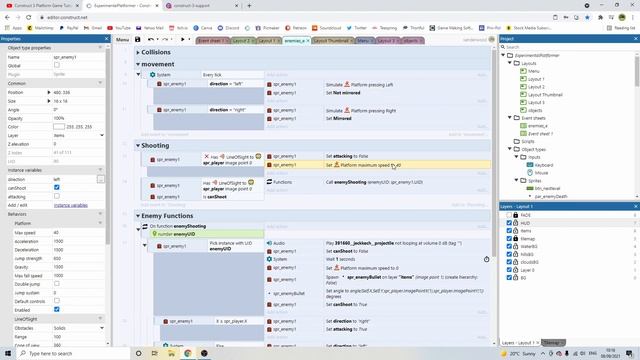The width and height of the screenshot is (640, 360).
Task: Toggle the Platform Enabled checkbox
Action: [x=57, y=309]
